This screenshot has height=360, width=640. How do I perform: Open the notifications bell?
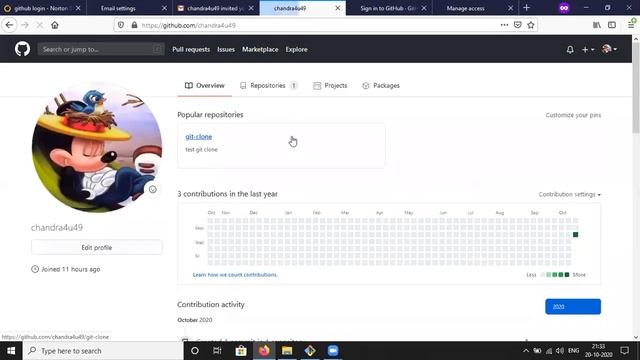(x=570, y=49)
